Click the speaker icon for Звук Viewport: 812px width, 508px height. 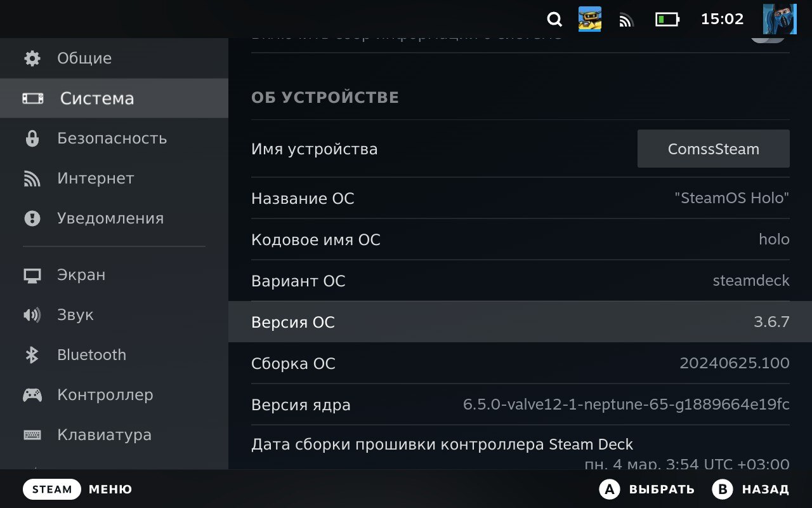32,315
